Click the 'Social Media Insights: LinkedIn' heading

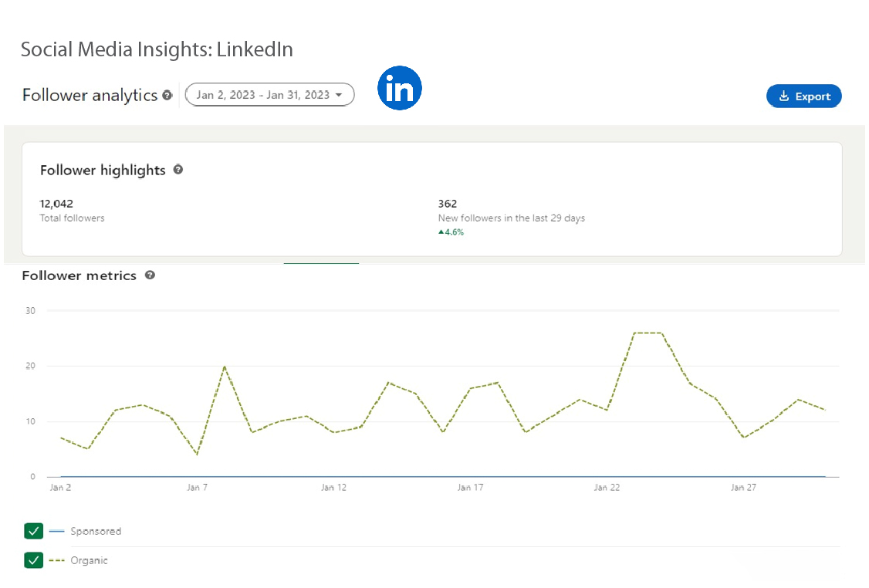click(x=157, y=49)
